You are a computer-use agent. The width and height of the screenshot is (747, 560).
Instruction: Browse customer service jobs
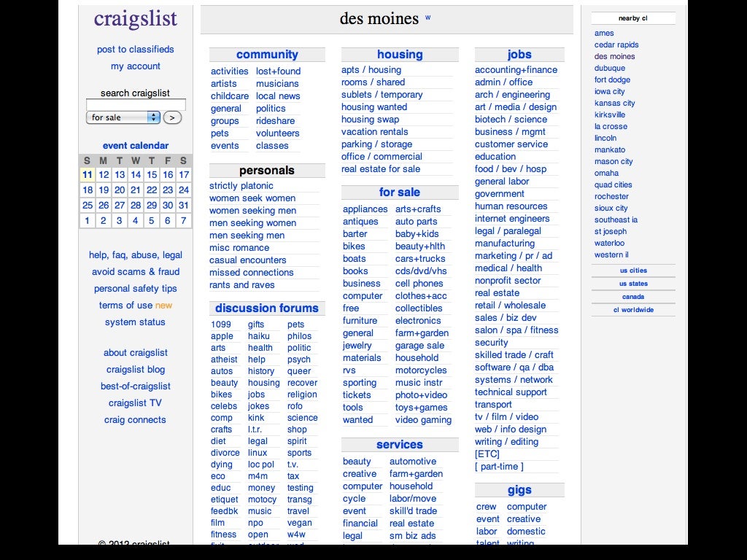pyautogui.click(x=511, y=144)
